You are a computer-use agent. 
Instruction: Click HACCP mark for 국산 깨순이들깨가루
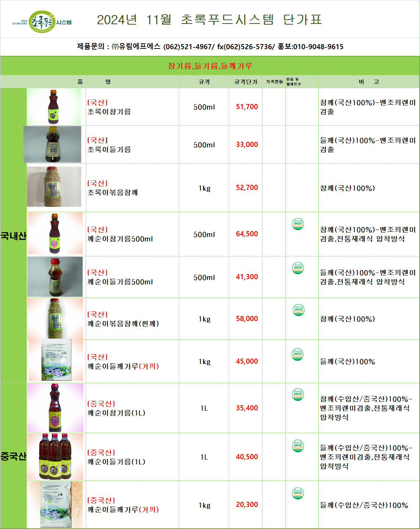click(x=297, y=355)
